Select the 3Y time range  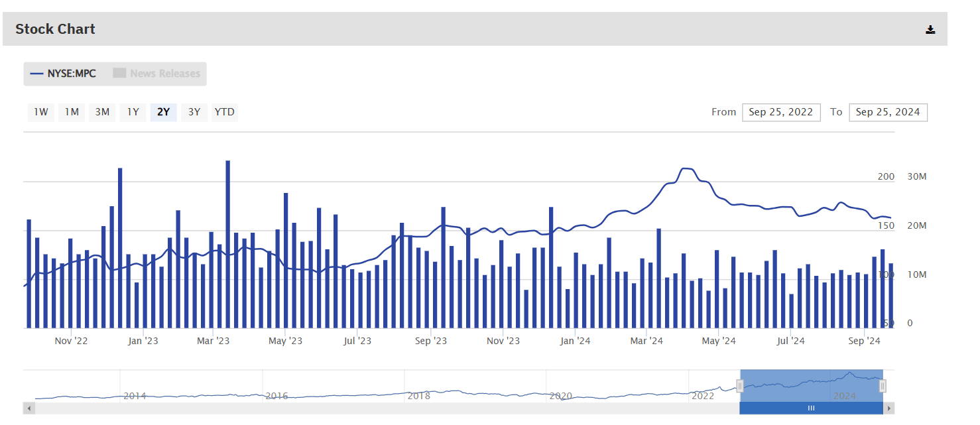pos(194,112)
